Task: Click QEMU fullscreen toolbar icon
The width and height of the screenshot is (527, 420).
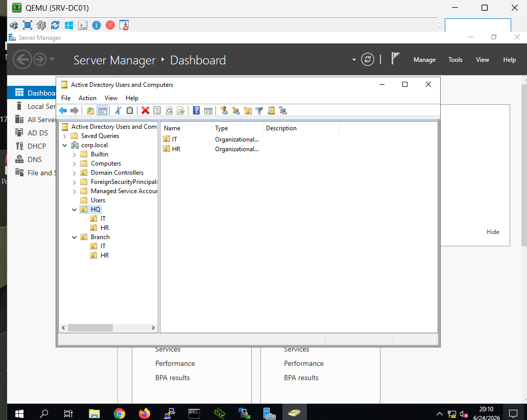Action: [28, 25]
